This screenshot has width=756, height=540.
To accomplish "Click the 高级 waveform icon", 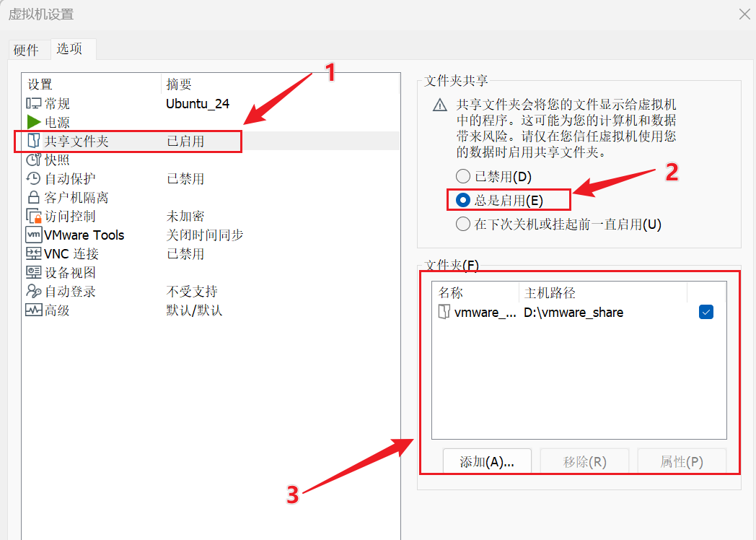I will point(33,310).
